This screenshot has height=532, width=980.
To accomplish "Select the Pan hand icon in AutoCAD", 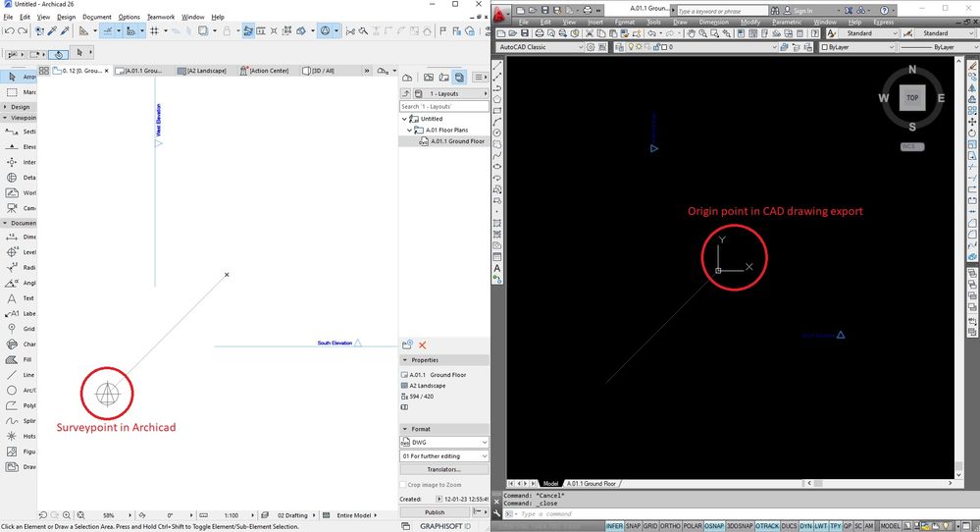I will coord(692,33).
